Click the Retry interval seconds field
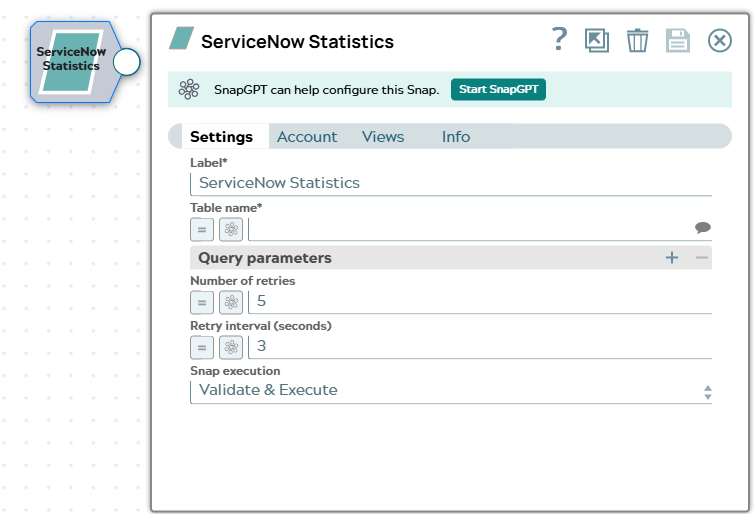 tap(480, 347)
